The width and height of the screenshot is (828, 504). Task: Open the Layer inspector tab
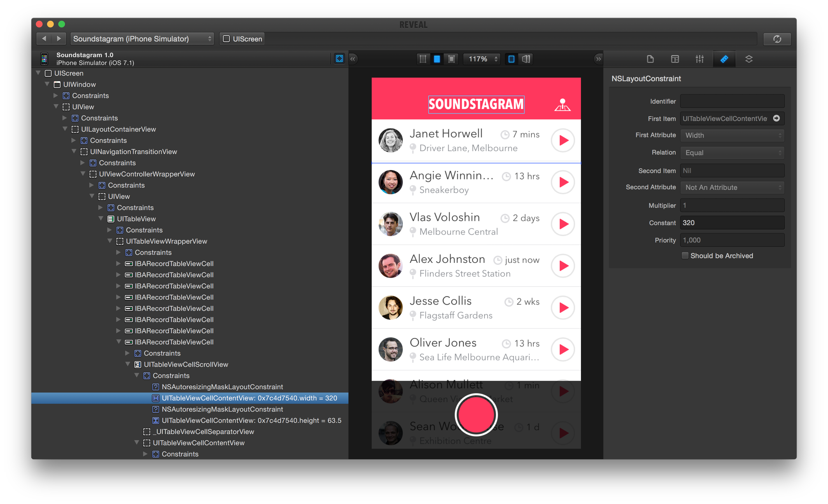(749, 59)
